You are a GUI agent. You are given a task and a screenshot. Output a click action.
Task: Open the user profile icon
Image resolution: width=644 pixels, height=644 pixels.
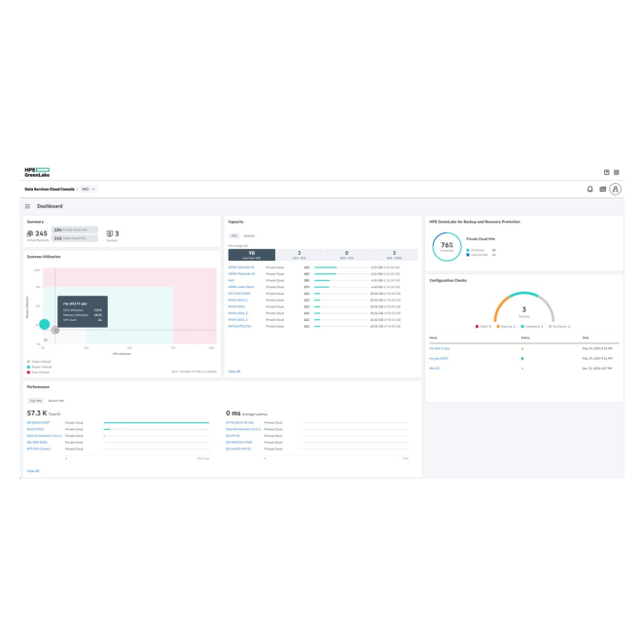click(x=615, y=189)
